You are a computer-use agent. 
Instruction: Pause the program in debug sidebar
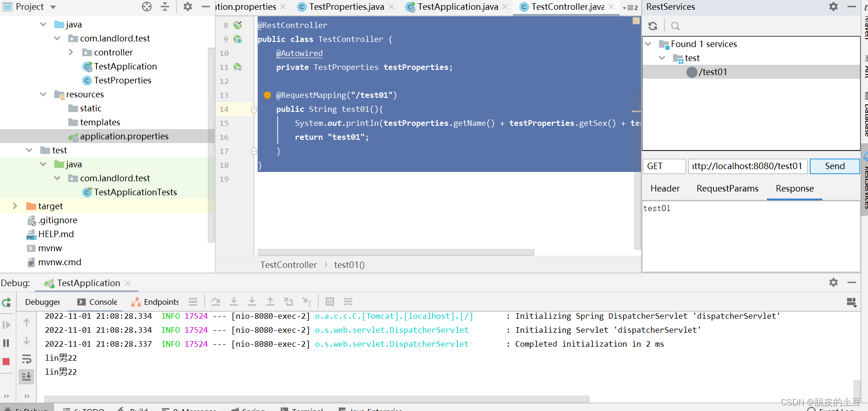click(7, 343)
